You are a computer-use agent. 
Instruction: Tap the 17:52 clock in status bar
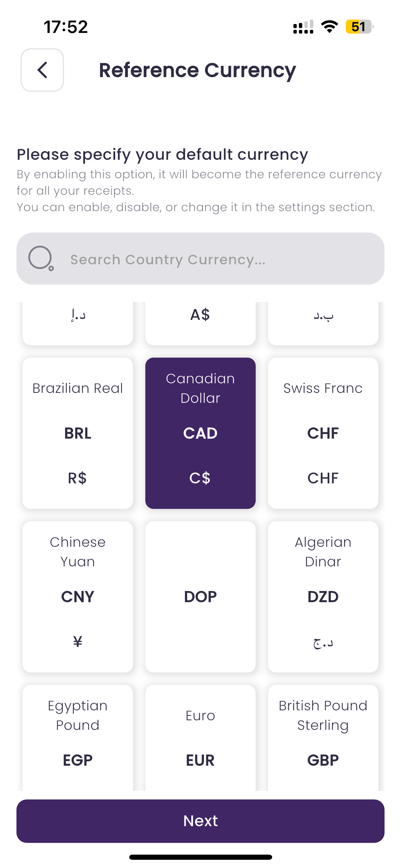tap(66, 27)
